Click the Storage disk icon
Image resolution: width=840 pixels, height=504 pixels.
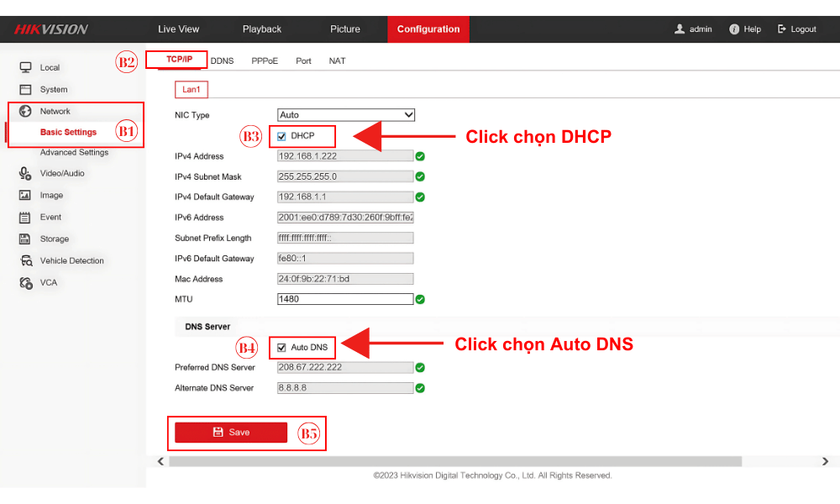click(25, 239)
